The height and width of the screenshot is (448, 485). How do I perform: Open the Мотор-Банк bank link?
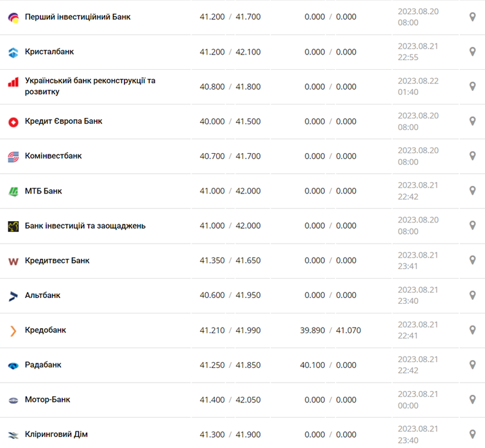47,399
